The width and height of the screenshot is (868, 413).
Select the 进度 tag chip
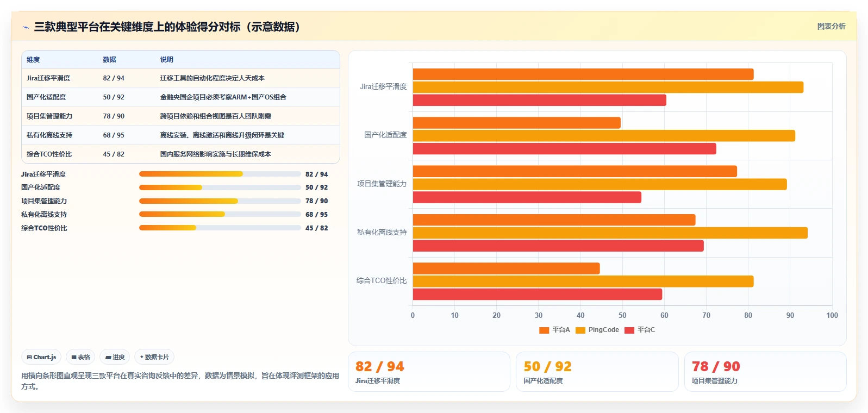(x=115, y=357)
